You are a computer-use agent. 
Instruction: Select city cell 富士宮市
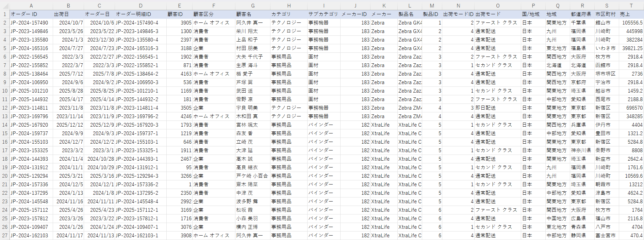tap(607, 235)
